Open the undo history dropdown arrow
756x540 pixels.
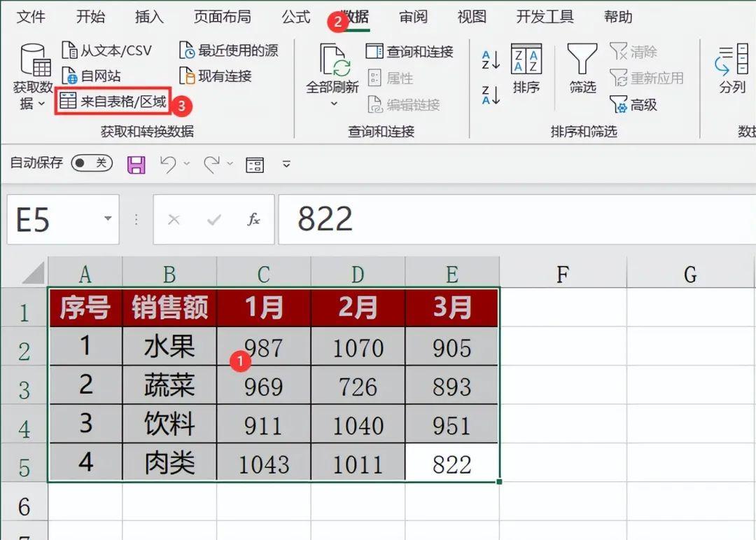186,164
